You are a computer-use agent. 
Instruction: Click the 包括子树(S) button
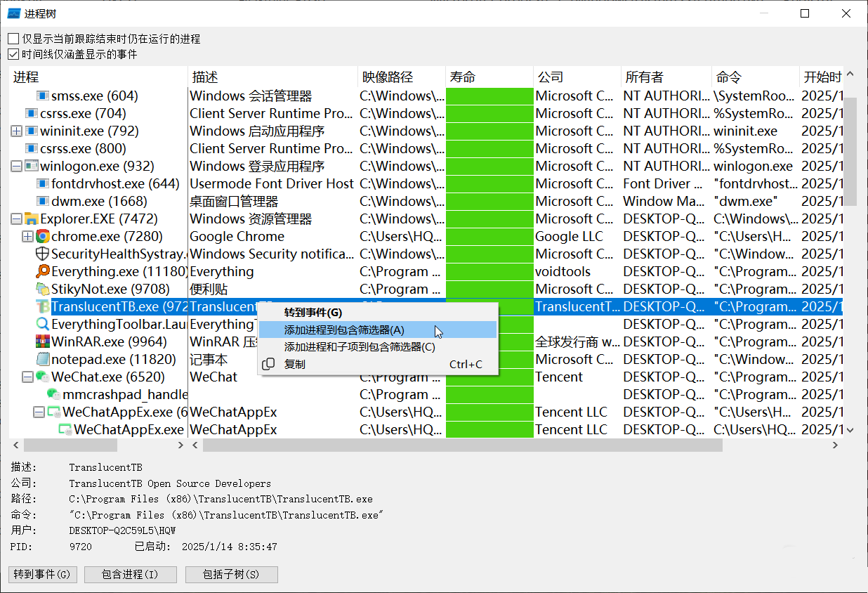(232, 574)
